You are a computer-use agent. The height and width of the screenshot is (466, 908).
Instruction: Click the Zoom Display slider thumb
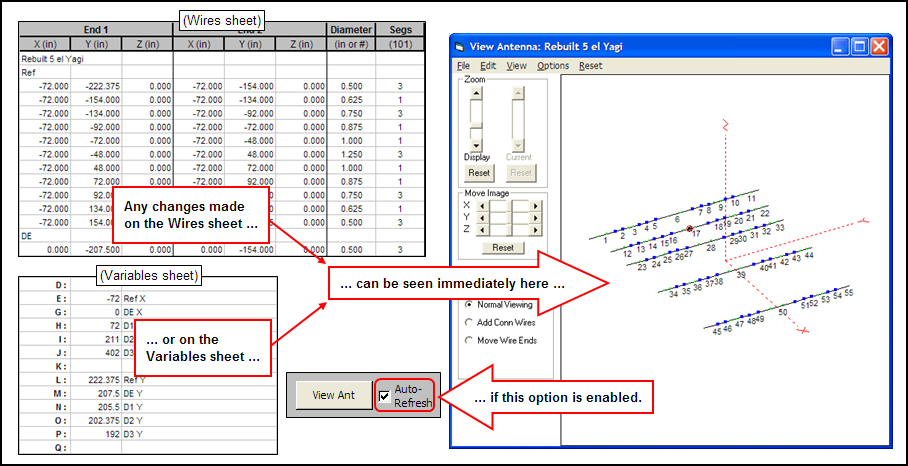click(x=476, y=126)
